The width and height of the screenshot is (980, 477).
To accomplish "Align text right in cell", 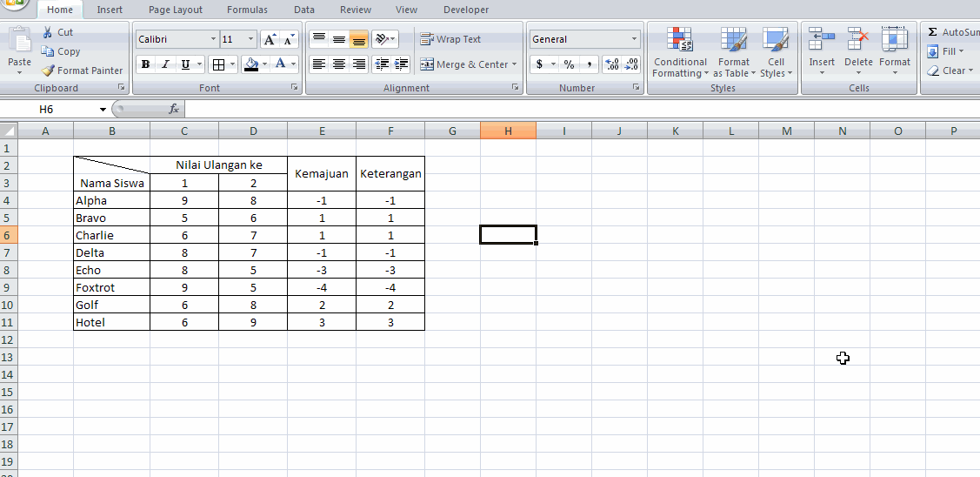I will (359, 64).
